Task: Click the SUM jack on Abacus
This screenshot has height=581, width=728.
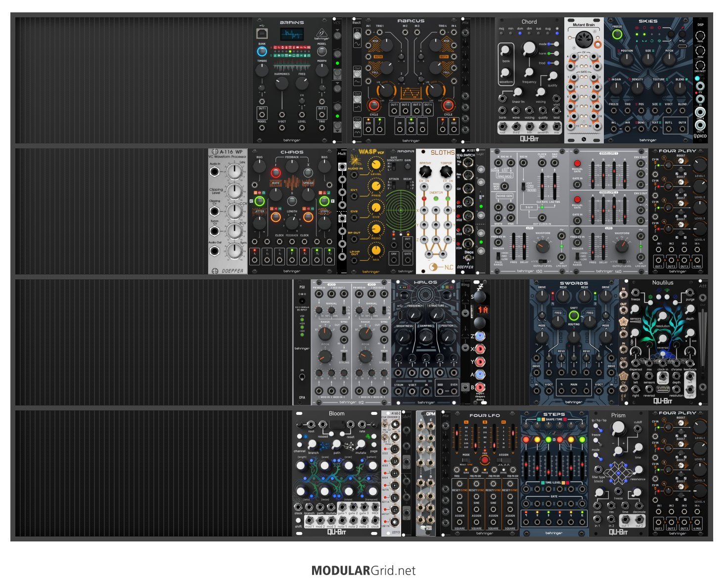Action: point(411,129)
